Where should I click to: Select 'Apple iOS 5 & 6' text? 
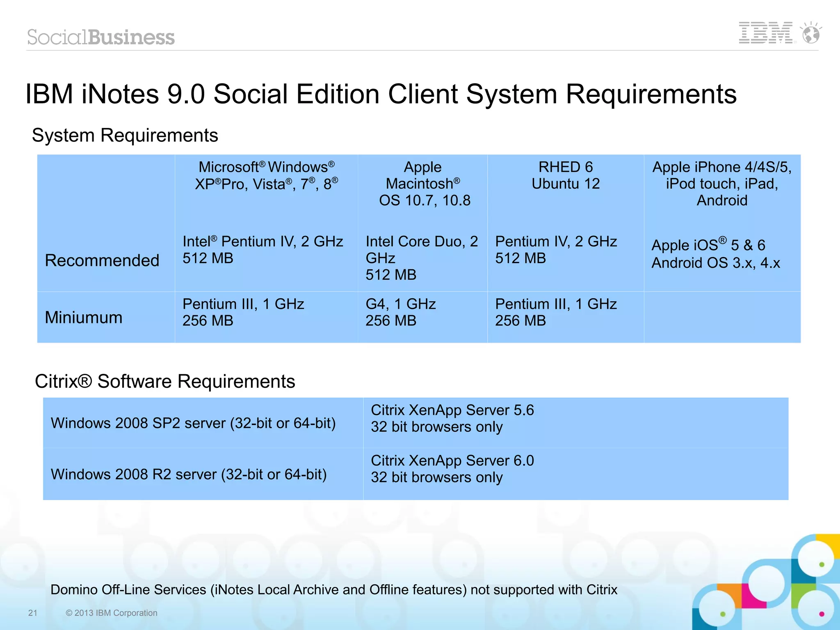708,244
